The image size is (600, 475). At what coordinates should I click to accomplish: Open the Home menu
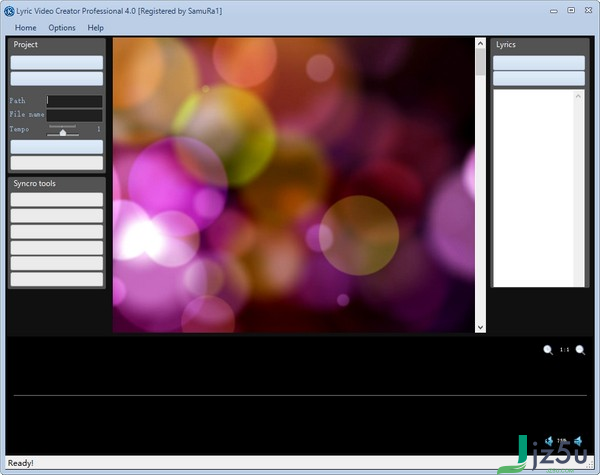coord(25,28)
